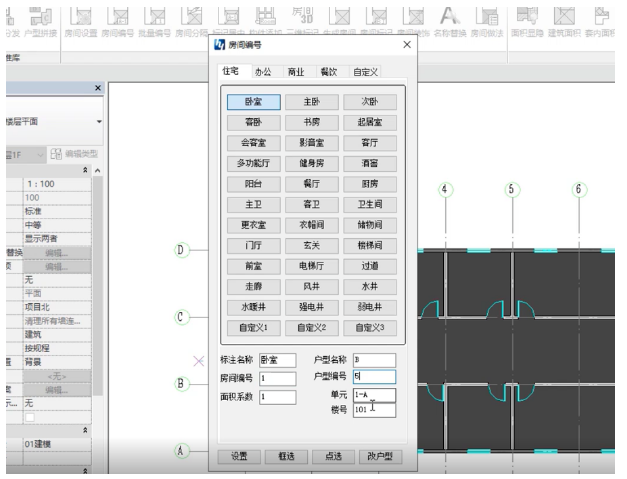This screenshot has height=479, width=627.
Task: Choose the 主卧 room type button
Action: 312,102
